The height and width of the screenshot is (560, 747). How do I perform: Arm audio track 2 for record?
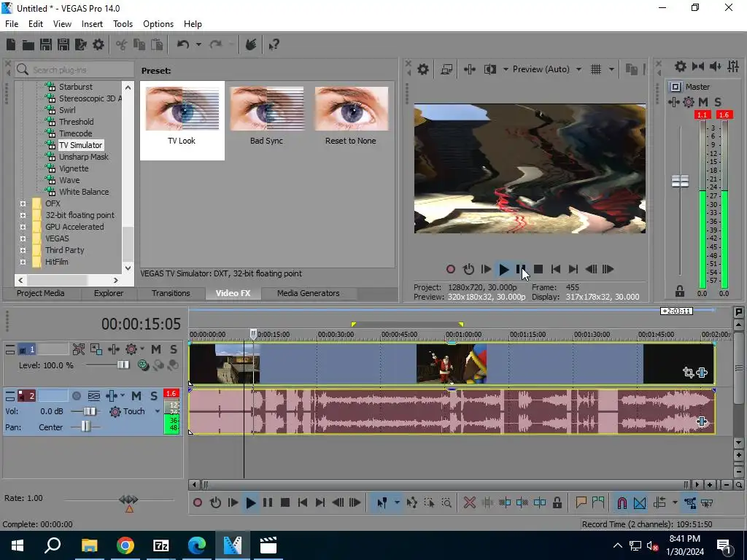(x=76, y=396)
